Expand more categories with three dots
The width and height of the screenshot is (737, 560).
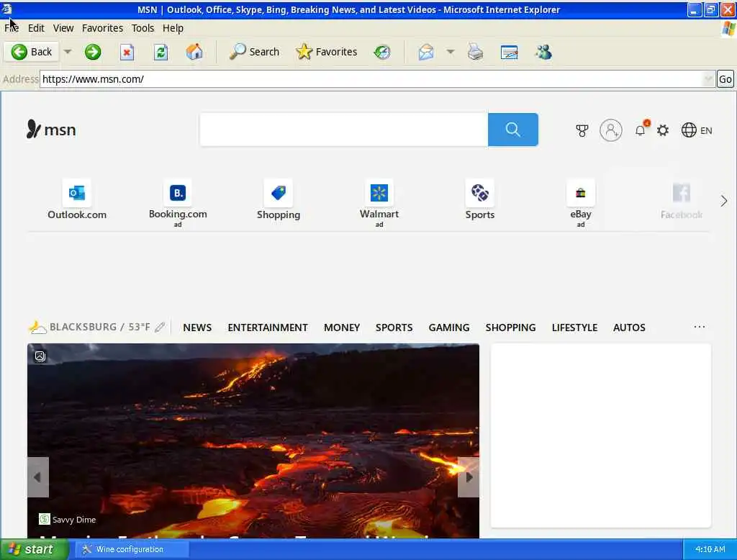[x=699, y=327]
